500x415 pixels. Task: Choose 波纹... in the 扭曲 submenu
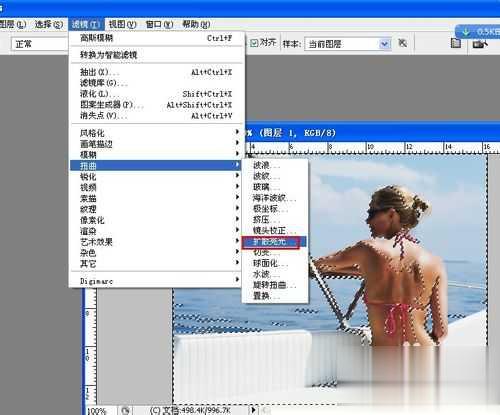tap(275, 176)
